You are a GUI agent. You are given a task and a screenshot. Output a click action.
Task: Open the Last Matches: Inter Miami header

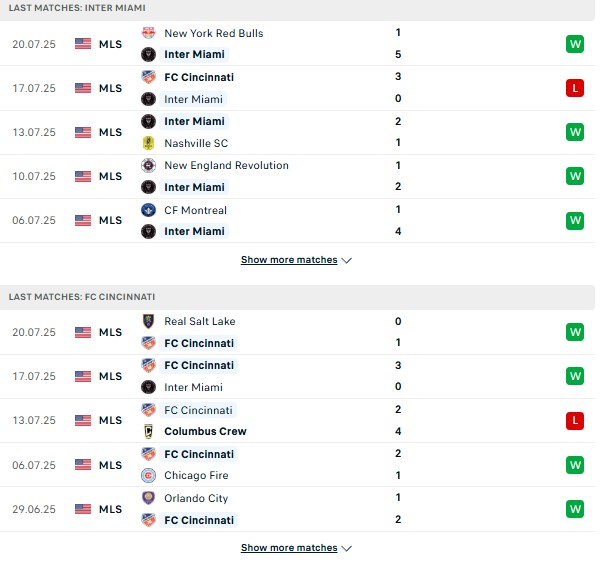77,8
